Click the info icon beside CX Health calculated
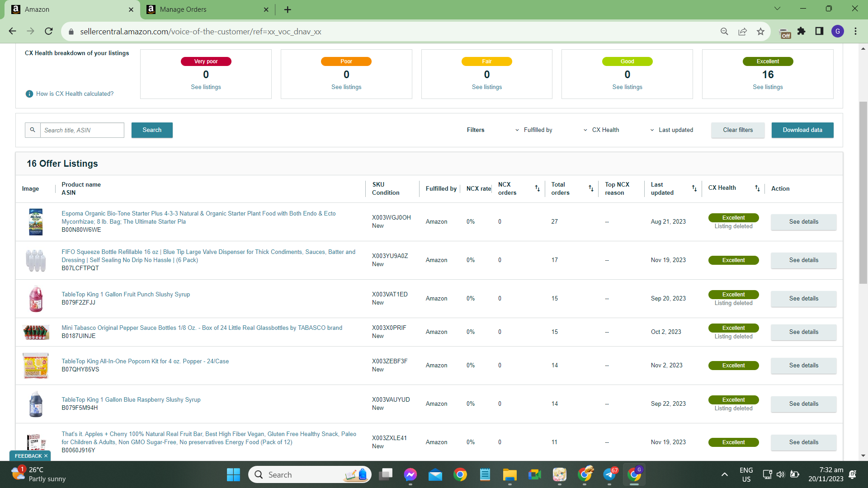This screenshot has width=868, height=488. coord(29,94)
